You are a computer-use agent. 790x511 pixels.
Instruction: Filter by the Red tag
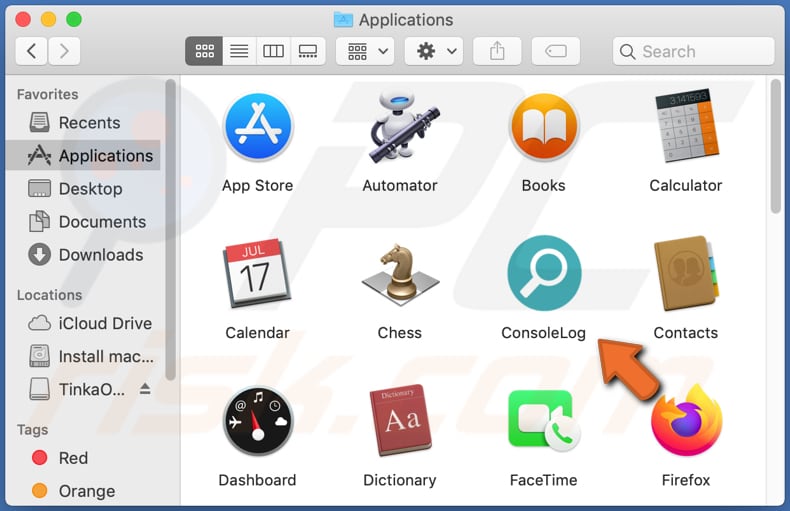(x=83, y=458)
